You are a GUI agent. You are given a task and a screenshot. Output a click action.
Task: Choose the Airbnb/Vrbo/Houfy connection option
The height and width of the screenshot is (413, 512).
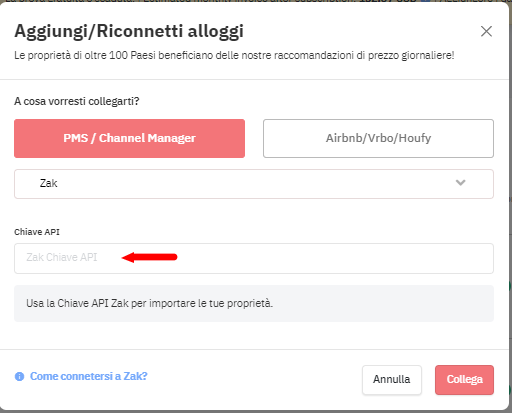coord(378,138)
